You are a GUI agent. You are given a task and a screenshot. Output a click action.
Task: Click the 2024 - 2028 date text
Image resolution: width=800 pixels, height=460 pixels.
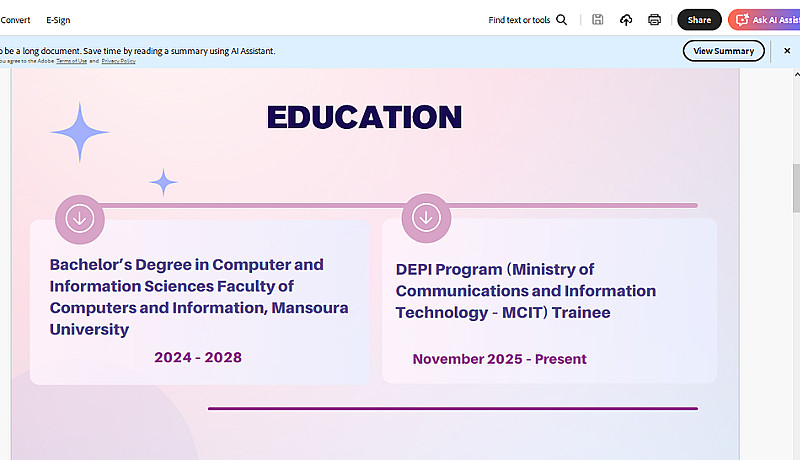(x=198, y=357)
